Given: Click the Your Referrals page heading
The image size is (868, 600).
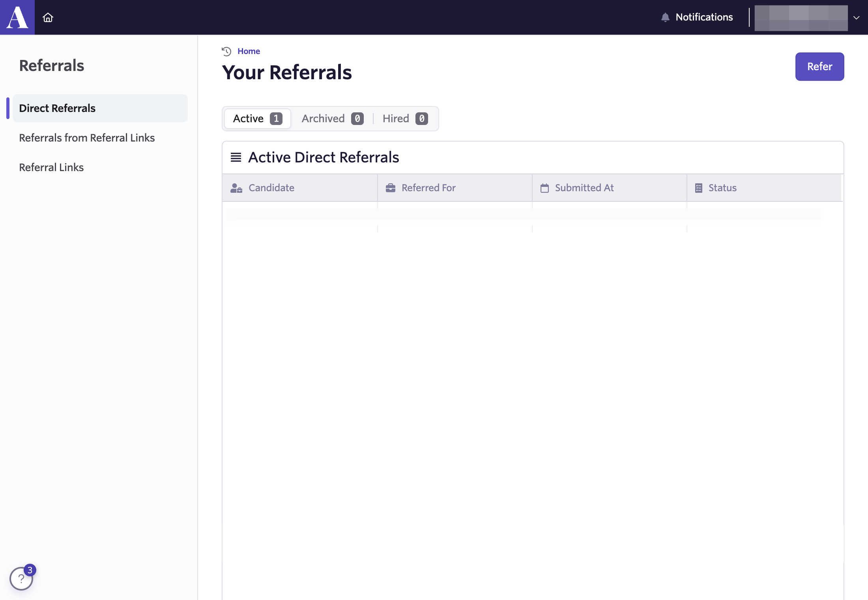Looking at the screenshot, I should (287, 73).
